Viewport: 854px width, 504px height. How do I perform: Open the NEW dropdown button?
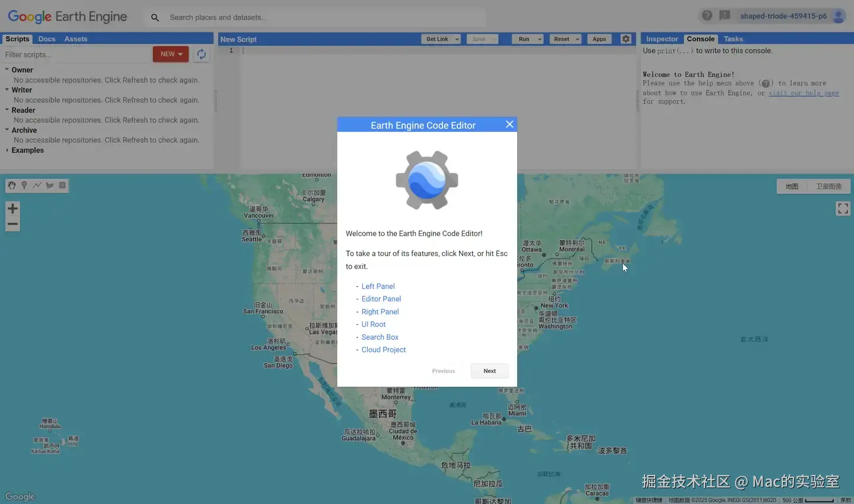(x=171, y=54)
